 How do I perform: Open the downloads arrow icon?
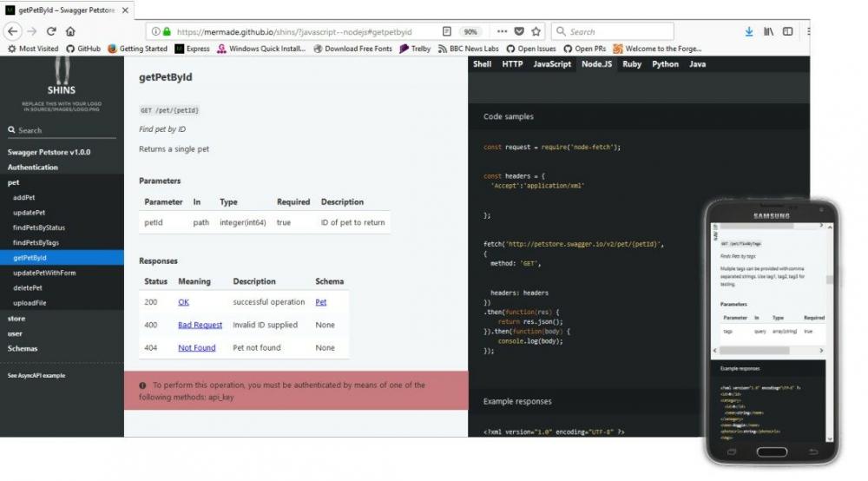(748, 31)
